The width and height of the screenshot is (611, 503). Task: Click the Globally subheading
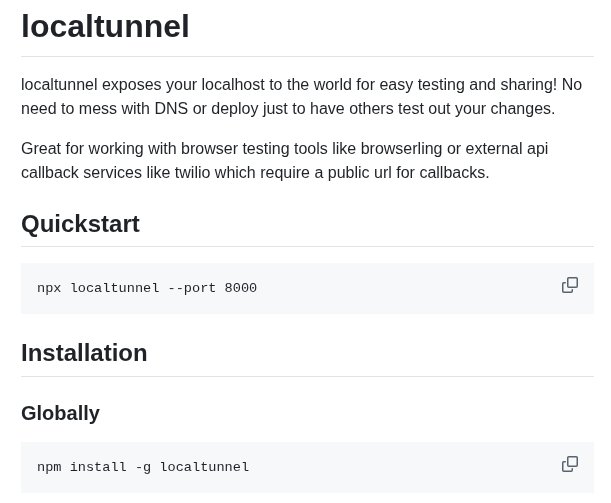point(60,413)
